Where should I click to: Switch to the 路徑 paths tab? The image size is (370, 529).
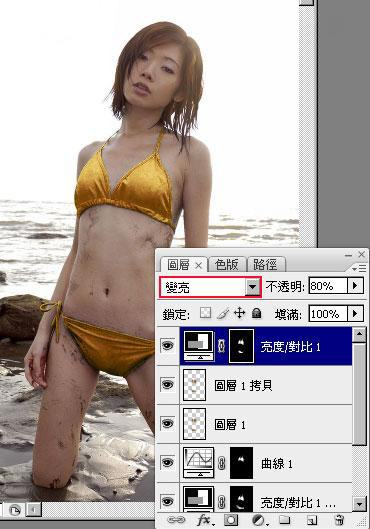tap(265, 264)
